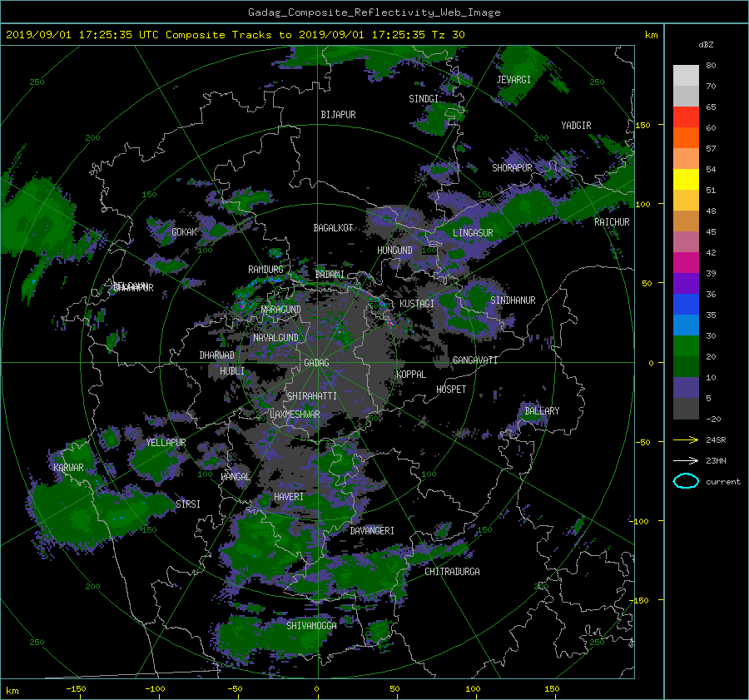Click the BIJAPUR city label
This screenshot has width=749, height=700.
coord(338,115)
